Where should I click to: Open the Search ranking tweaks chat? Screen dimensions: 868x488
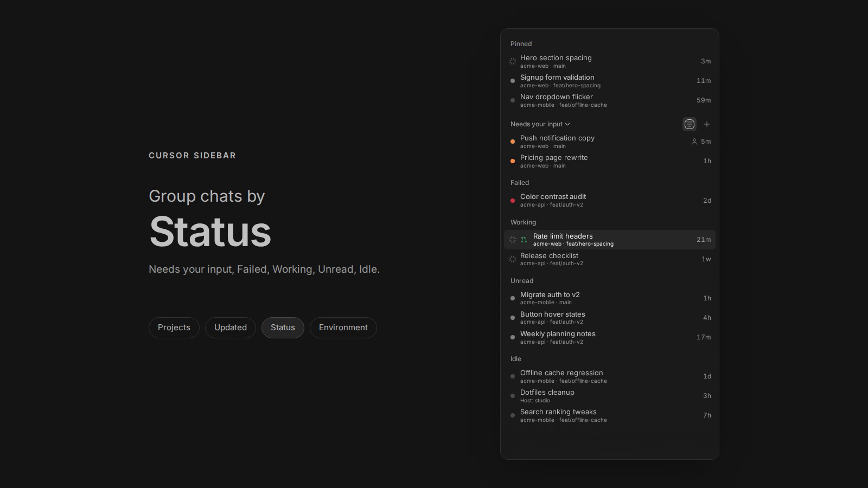(610, 415)
